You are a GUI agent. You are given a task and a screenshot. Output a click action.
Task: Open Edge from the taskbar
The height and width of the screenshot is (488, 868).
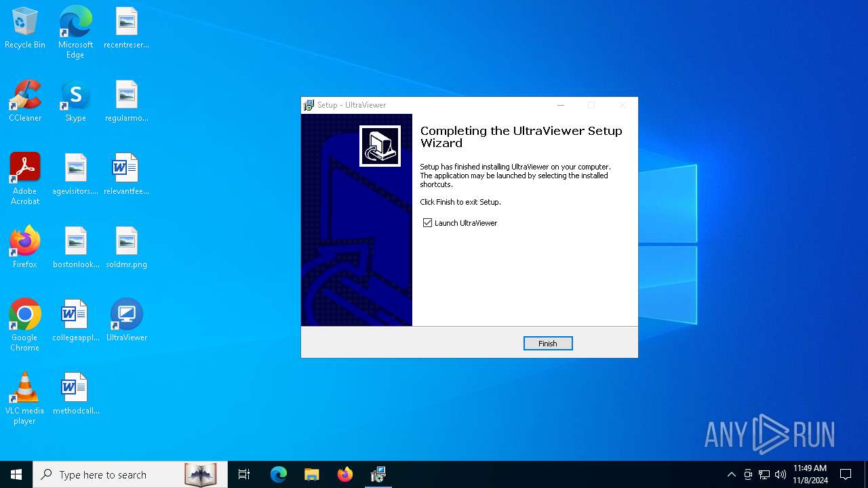point(279,474)
